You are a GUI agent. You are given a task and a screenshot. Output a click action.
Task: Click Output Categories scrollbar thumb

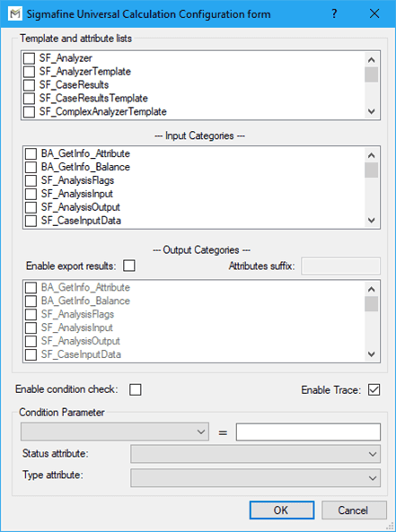(371, 304)
